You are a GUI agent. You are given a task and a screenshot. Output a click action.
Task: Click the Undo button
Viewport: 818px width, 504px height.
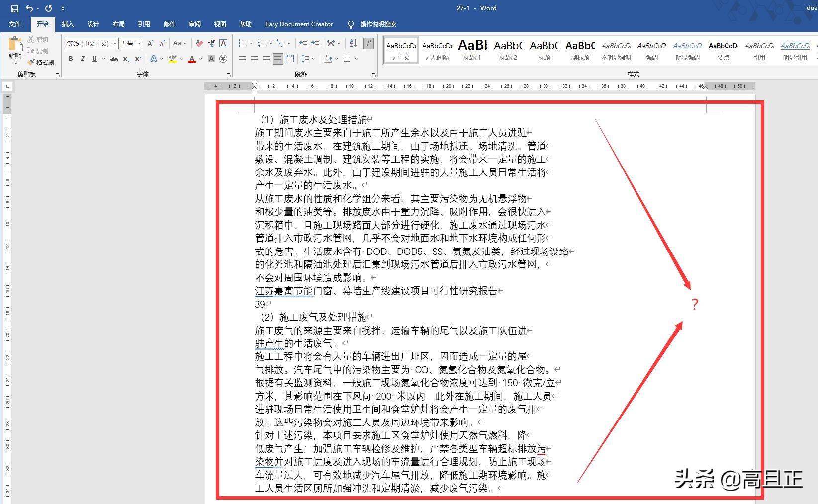(28, 8)
